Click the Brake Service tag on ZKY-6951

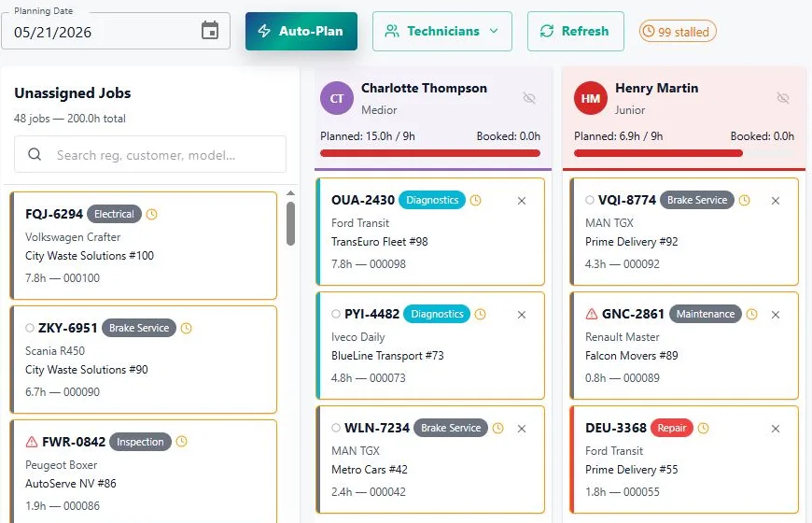(139, 328)
